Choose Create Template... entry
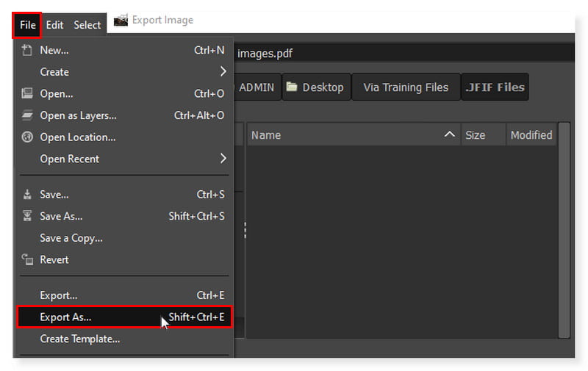Screen dimensions: 588x371 [123, 339]
